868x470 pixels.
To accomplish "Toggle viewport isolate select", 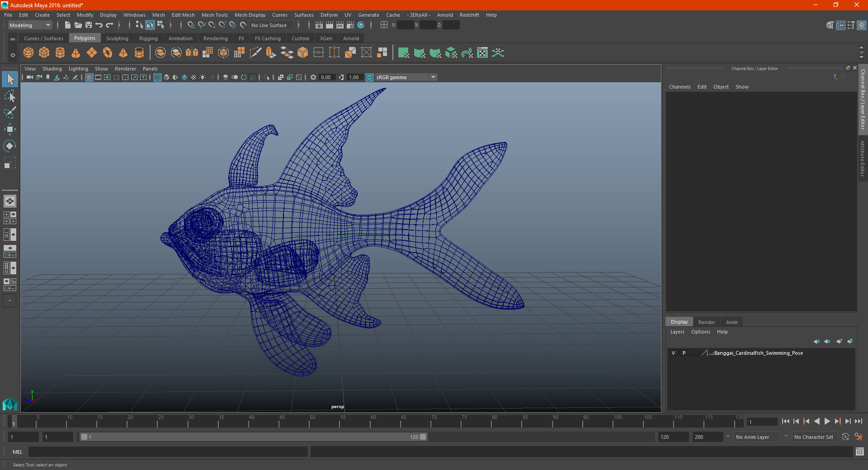I will (x=267, y=77).
